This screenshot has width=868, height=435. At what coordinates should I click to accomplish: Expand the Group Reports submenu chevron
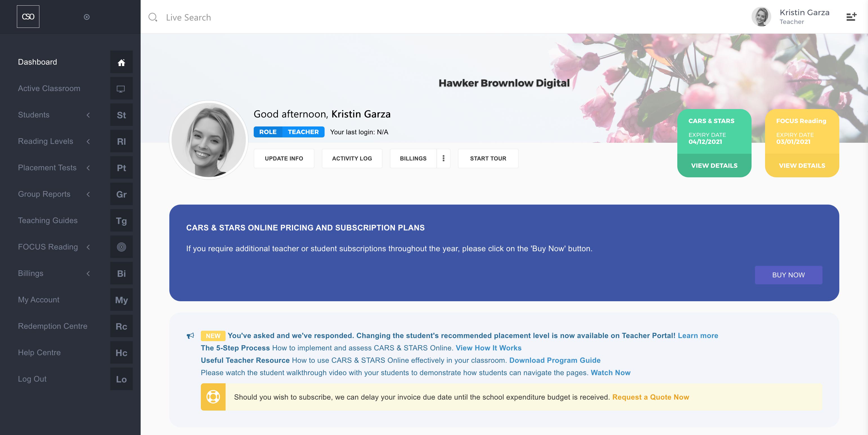[88, 194]
